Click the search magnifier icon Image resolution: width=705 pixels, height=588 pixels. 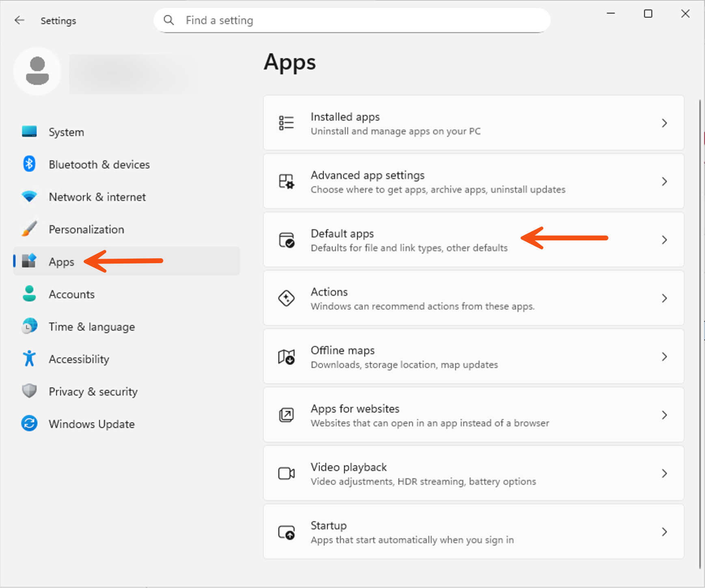pyautogui.click(x=169, y=20)
